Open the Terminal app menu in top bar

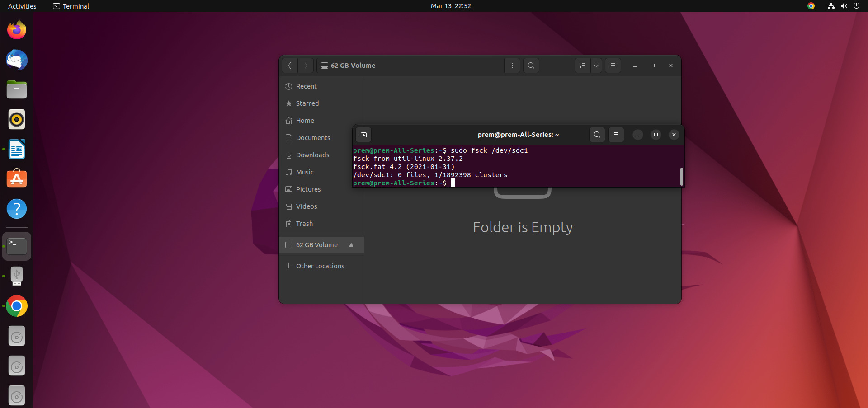tap(71, 6)
